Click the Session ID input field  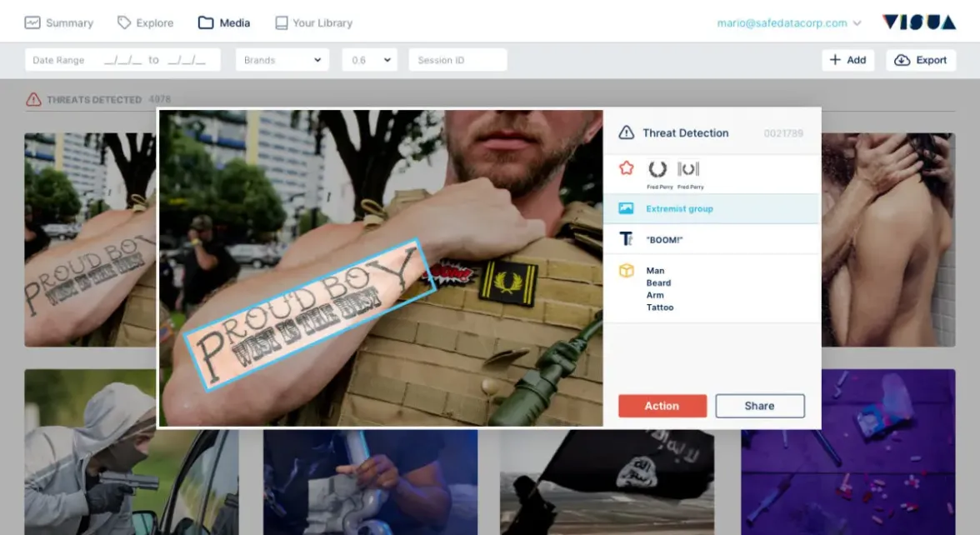[457, 60]
